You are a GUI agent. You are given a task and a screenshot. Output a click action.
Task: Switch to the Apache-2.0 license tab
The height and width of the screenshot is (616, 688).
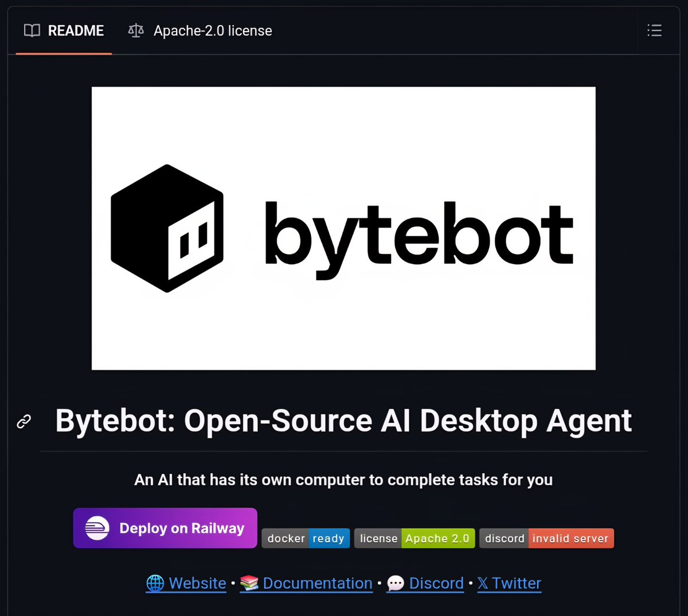[200, 31]
